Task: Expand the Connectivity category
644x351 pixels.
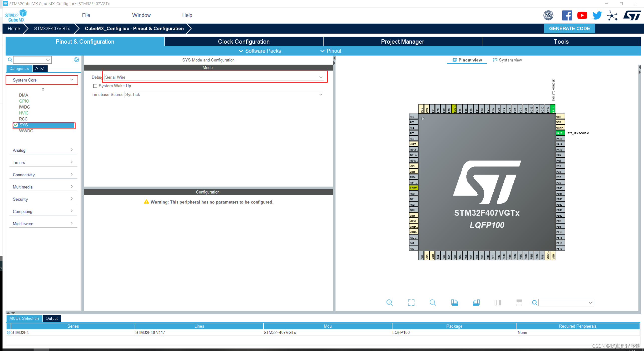Action: click(x=43, y=175)
